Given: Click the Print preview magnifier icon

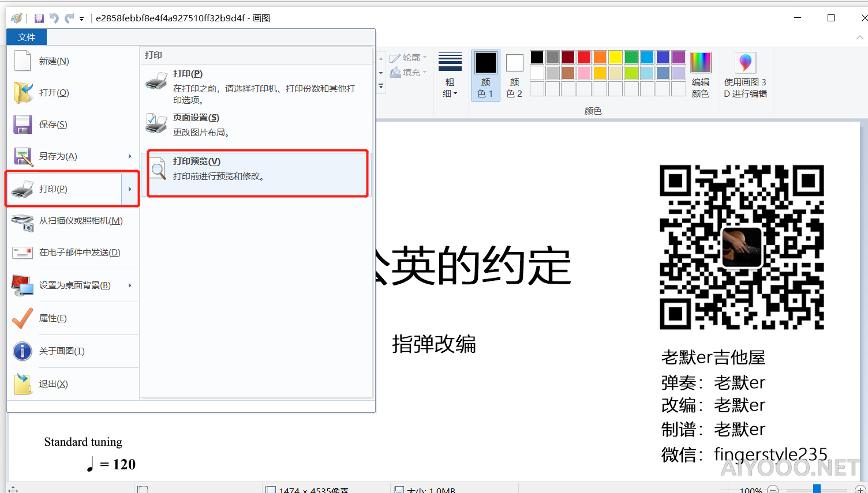Looking at the screenshot, I should [158, 169].
